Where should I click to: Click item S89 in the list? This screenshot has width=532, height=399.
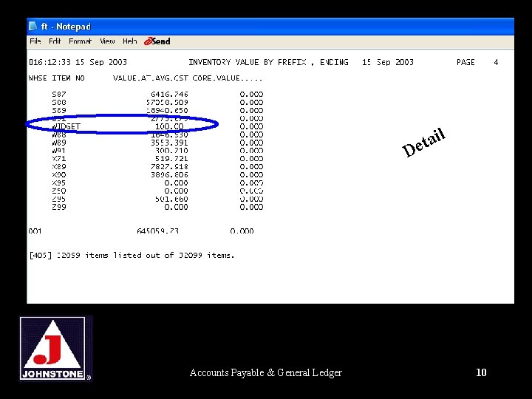59,110
